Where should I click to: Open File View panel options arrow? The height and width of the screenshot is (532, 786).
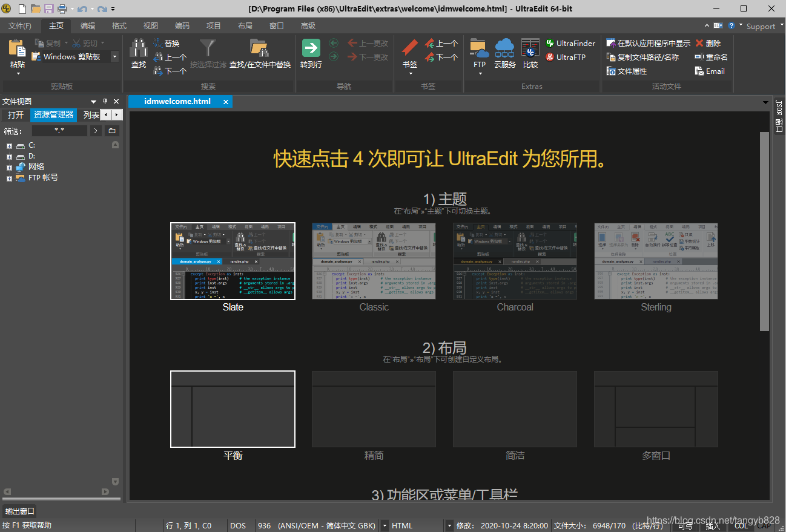(x=93, y=101)
